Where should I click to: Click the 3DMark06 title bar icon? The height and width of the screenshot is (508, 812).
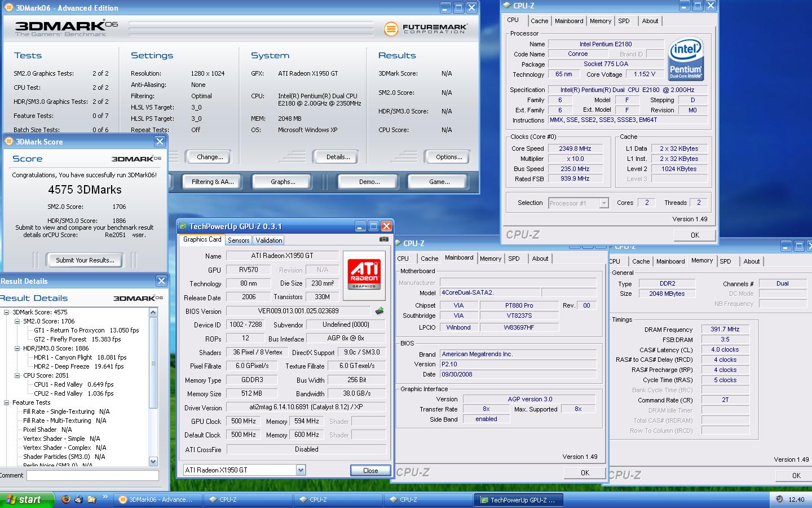click(8, 8)
